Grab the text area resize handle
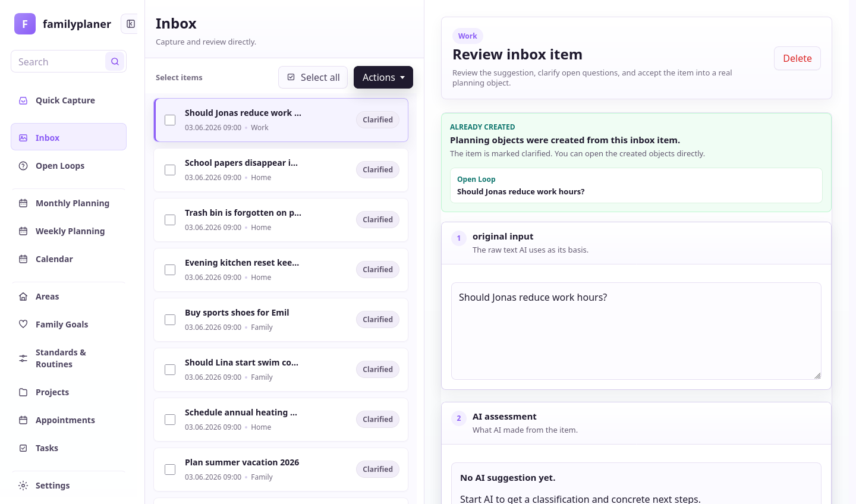The height and width of the screenshot is (504, 856). pos(817,376)
